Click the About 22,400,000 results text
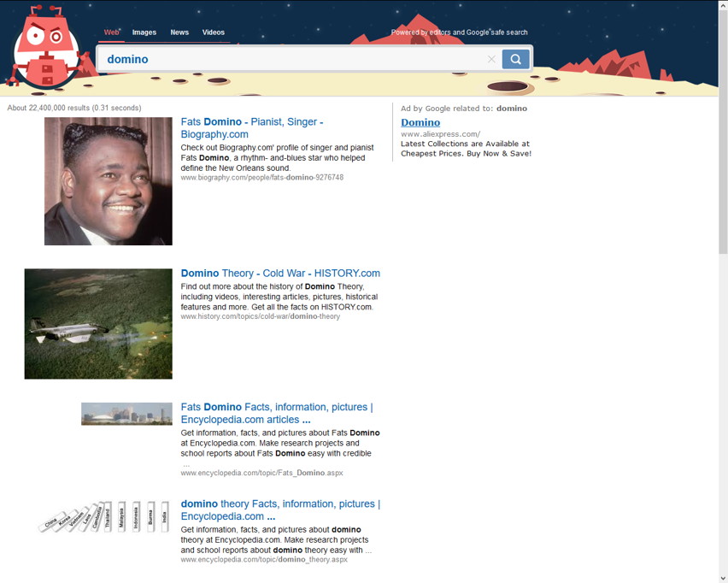The height and width of the screenshot is (583, 728). coord(74,108)
